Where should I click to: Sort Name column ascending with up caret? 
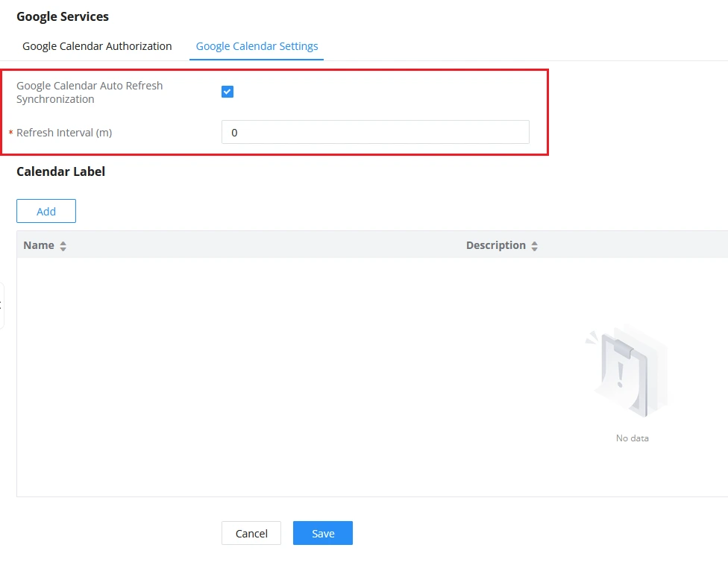63,243
